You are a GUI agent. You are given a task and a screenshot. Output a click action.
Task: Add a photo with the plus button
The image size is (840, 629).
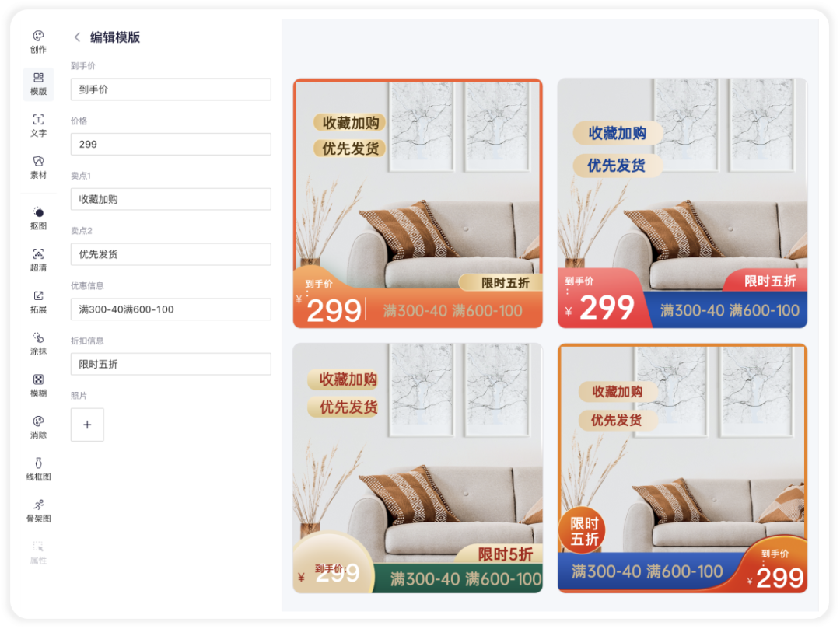pyautogui.click(x=87, y=425)
